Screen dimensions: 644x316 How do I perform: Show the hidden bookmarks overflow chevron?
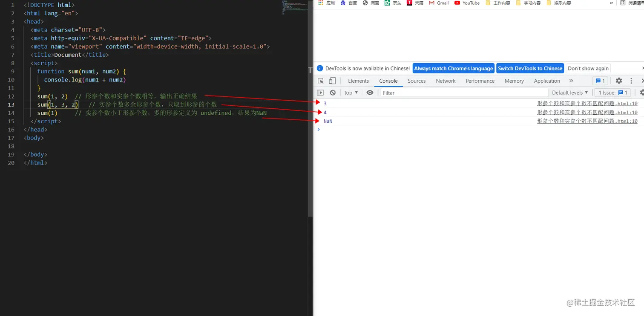click(612, 3)
